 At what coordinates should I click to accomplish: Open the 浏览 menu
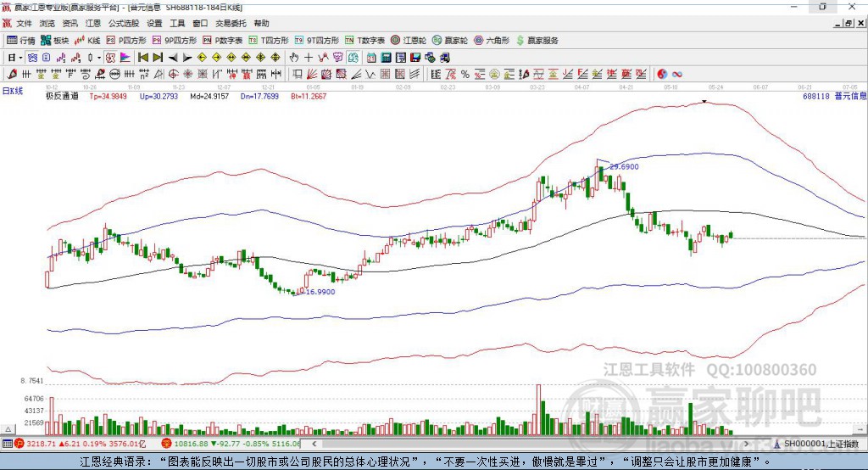point(47,23)
